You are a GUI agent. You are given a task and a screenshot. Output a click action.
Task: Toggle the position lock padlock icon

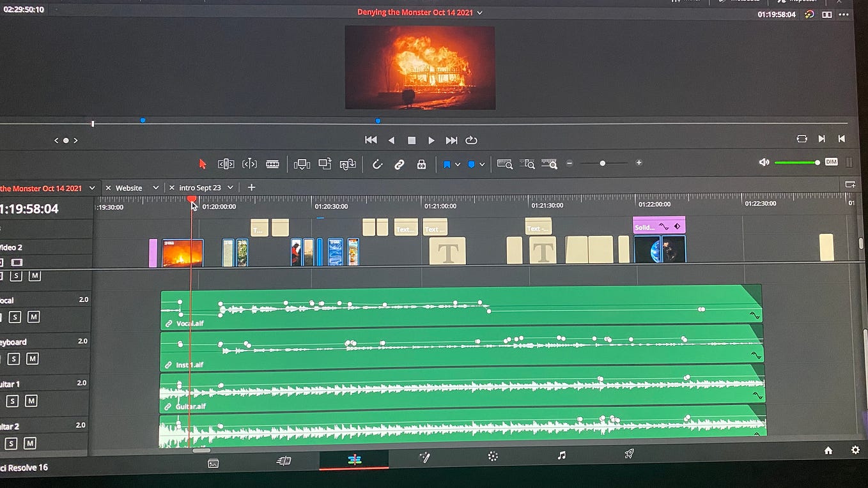421,164
